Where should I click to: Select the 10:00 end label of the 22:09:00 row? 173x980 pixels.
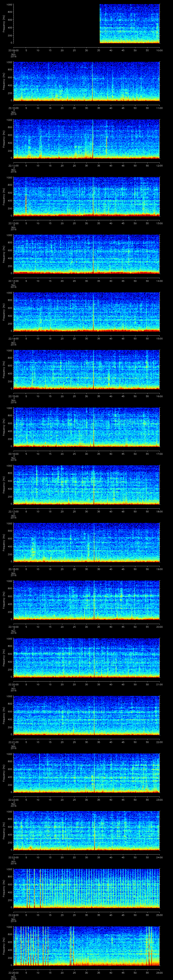click(x=159, y=50)
